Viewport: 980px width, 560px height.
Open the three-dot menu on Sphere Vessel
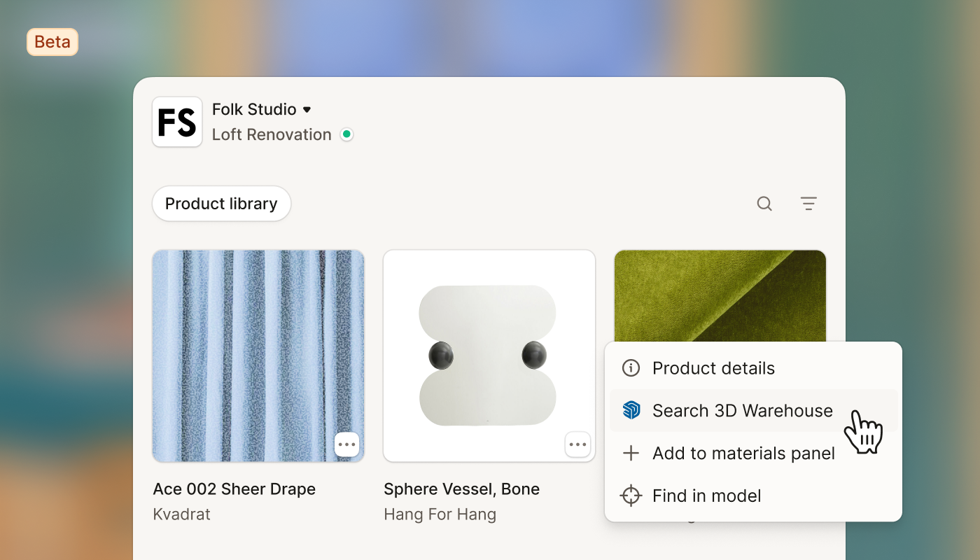point(577,444)
